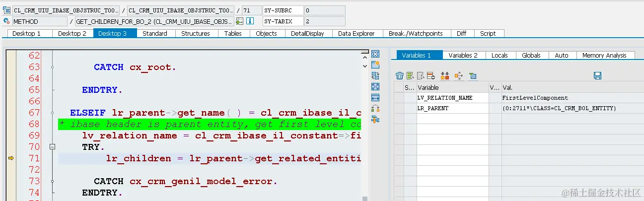Switch to the Desktop 2 tab
Image resolution: width=644 pixels, height=201 pixels.
click(72, 33)
